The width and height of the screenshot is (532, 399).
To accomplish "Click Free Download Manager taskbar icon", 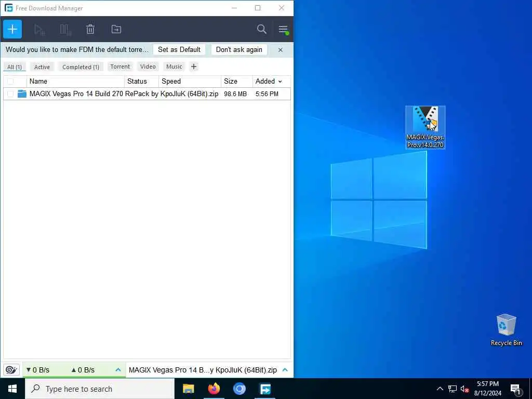I will pos(265,389).
